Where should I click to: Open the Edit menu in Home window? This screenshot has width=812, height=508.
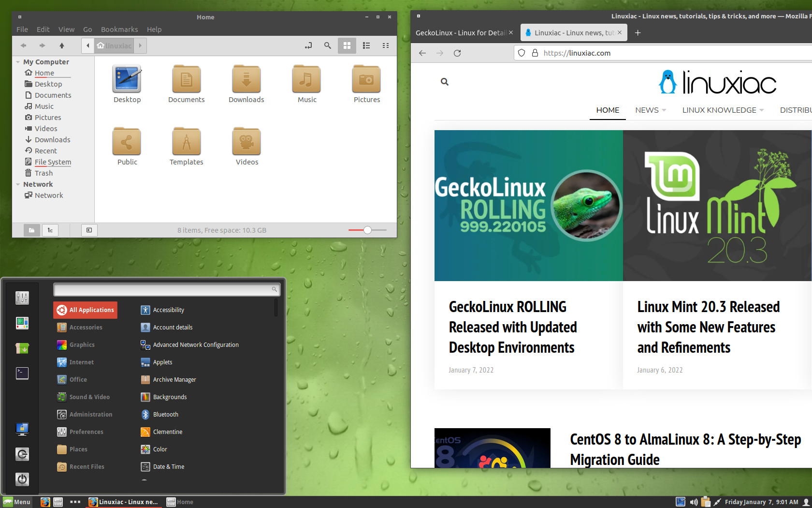(43, 30)
